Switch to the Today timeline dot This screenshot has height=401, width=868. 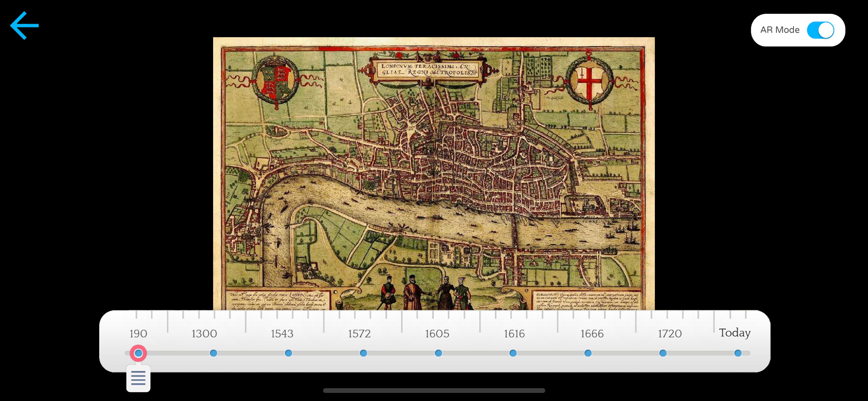tap(738, 353)
